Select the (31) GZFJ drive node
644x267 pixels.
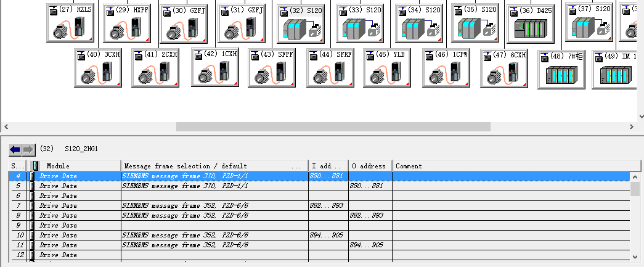click(241, 23)
